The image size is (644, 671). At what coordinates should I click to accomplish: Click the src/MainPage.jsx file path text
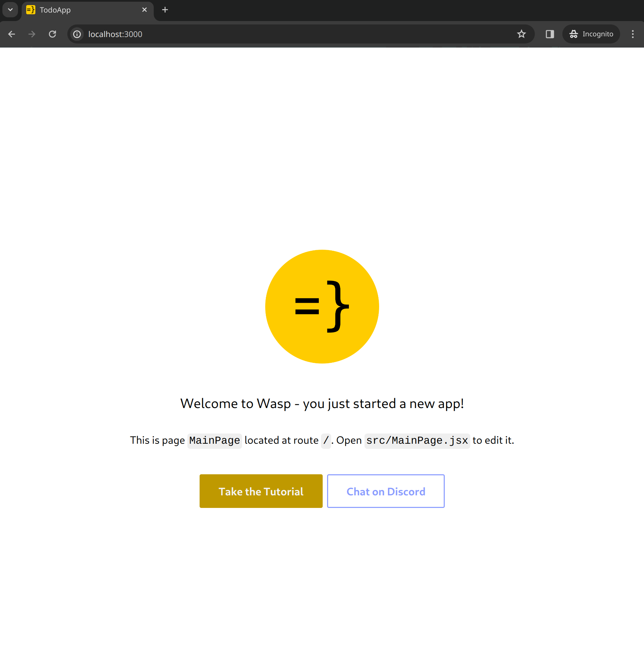[x=417, y=440]
